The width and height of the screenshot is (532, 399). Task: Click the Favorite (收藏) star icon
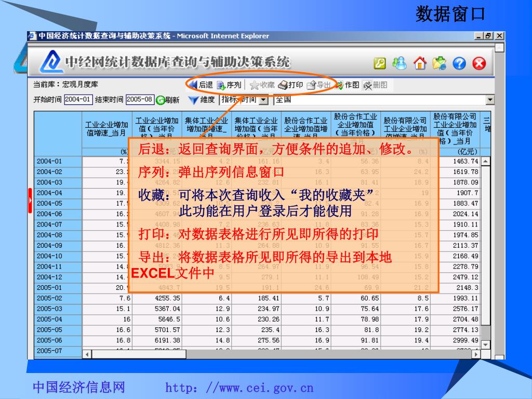point(254,85)
